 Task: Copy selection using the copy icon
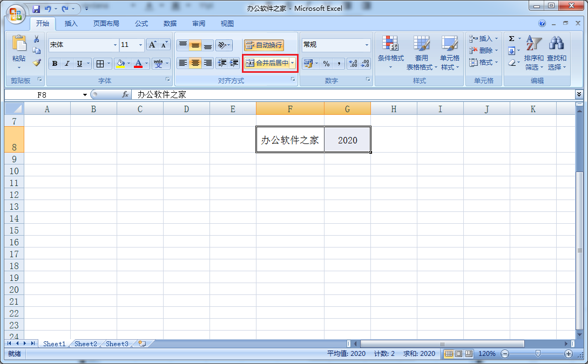[x=36, y=51]
